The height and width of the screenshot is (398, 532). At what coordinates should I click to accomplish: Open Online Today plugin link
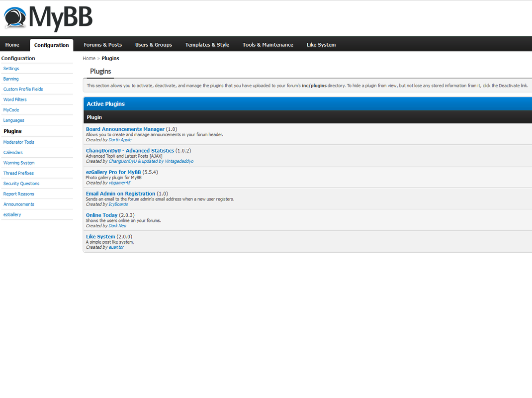pyautogui.click(x=101, y=215)
